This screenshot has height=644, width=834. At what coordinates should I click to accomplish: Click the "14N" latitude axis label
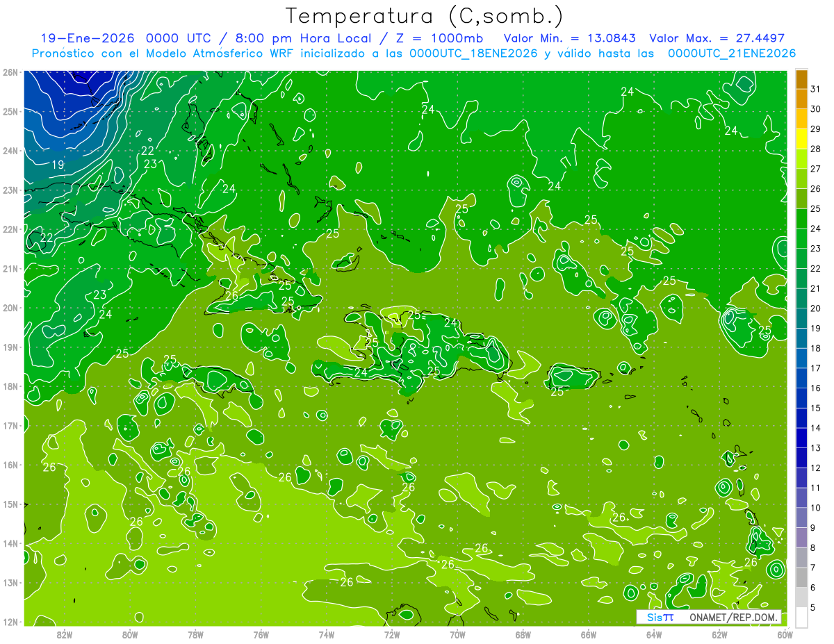point(10,543)
